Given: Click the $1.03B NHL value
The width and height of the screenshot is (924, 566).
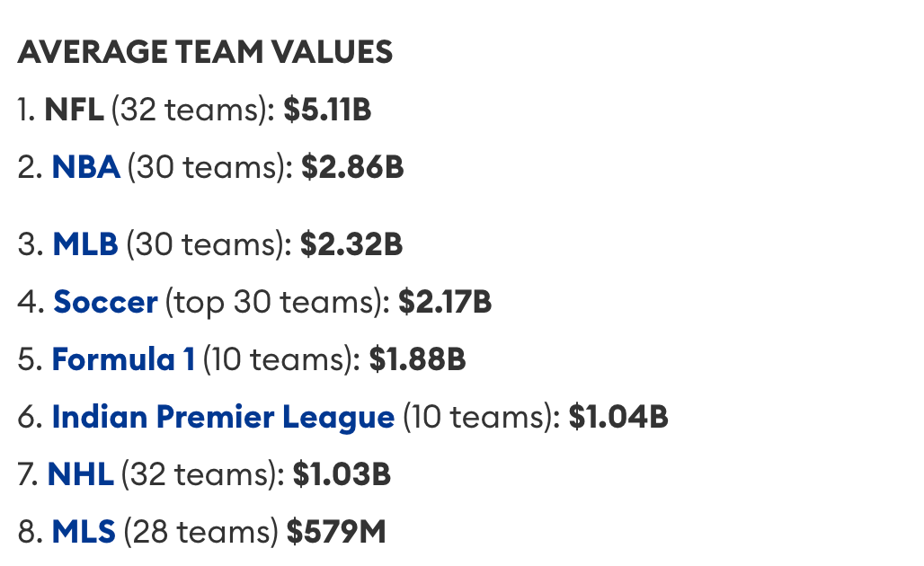Looking at the screenshot, I should [x=342, y=474].
